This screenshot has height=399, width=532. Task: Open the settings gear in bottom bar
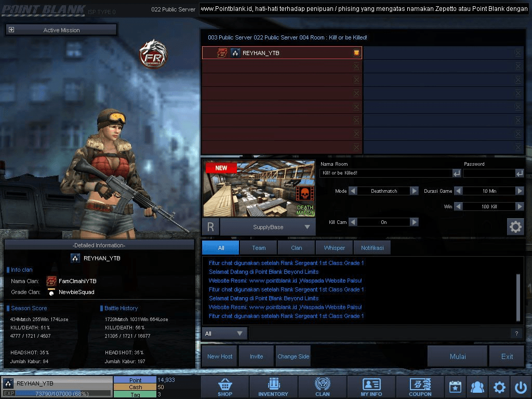click(499, 387)
